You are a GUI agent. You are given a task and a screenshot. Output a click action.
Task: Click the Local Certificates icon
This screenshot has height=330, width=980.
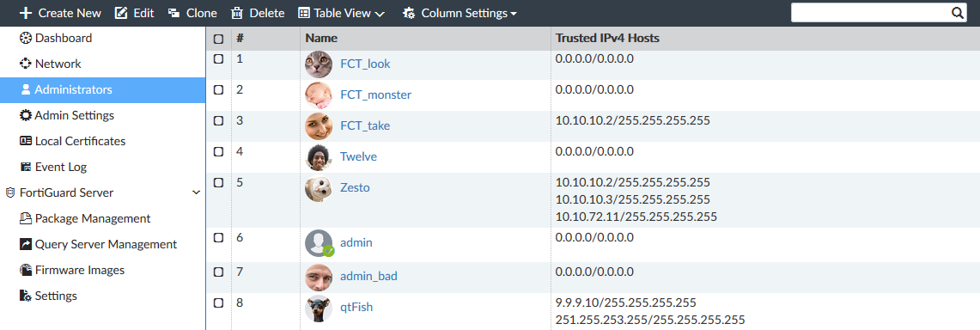26,141
